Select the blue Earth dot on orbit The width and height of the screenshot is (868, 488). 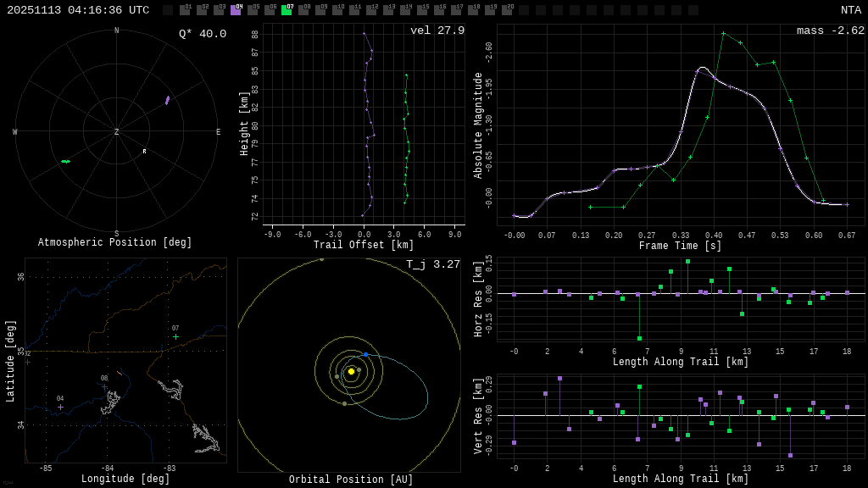pos(366,354)
